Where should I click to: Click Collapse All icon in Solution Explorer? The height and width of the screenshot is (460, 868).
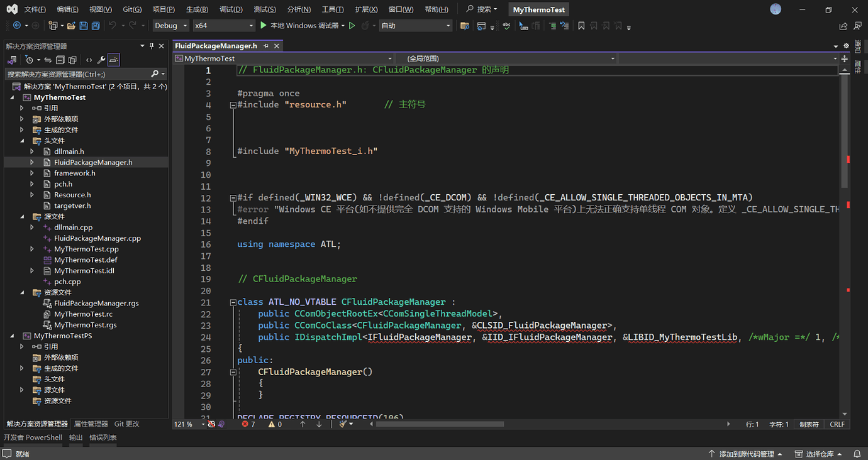pyautogui.click(x=60, y=60)
